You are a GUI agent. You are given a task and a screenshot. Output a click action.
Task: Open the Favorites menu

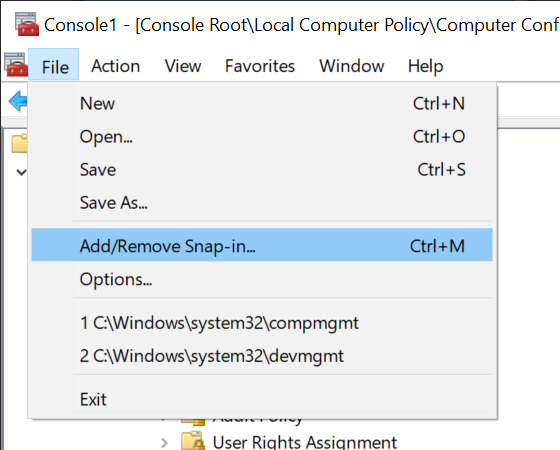coord(260,66)
